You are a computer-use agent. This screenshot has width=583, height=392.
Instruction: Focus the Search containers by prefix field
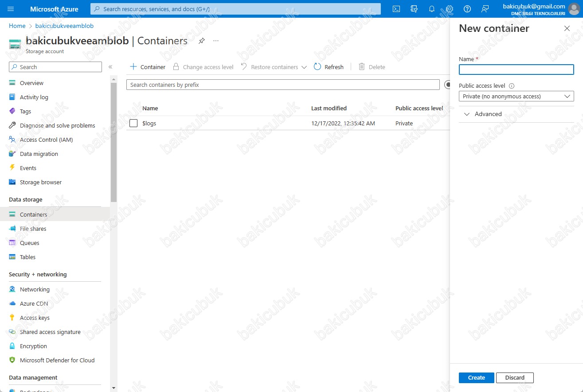pyautogui.click(x=283, y=85)
